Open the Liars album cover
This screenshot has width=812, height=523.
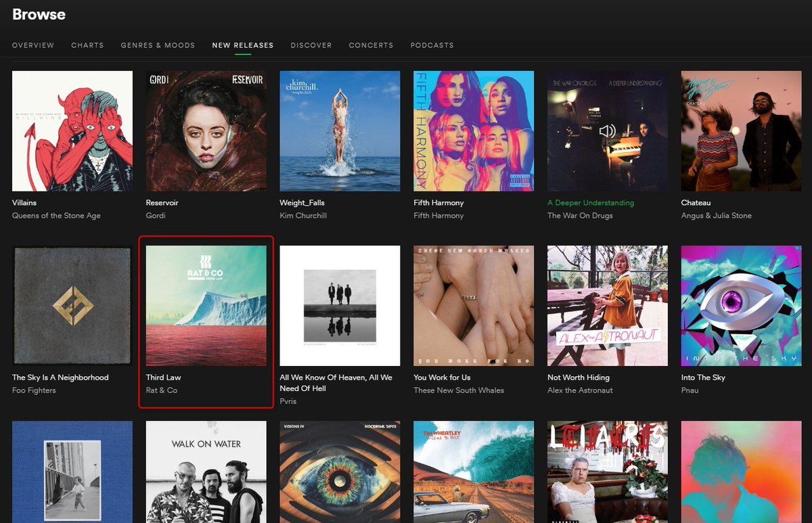click(x=608, y=472)
